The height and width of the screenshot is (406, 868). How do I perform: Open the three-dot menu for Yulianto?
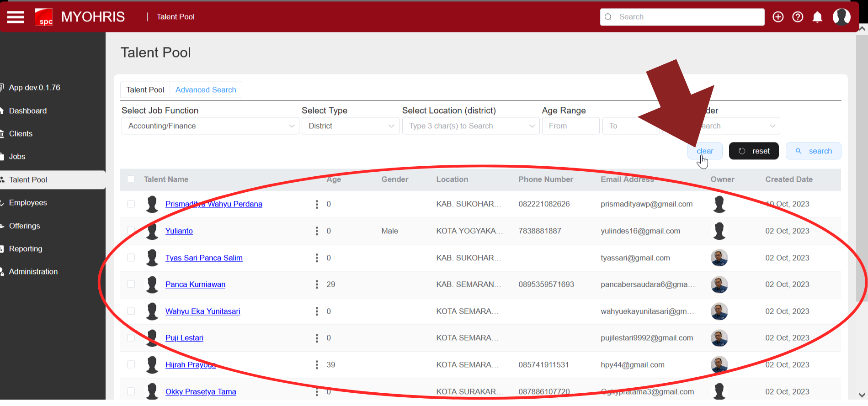(317, 231)
